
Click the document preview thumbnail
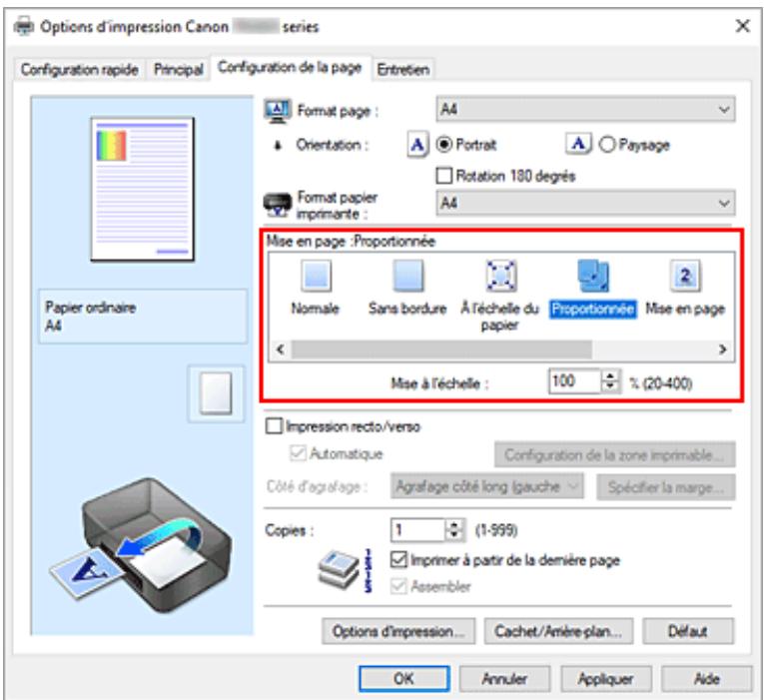click(x=142, y=189)
